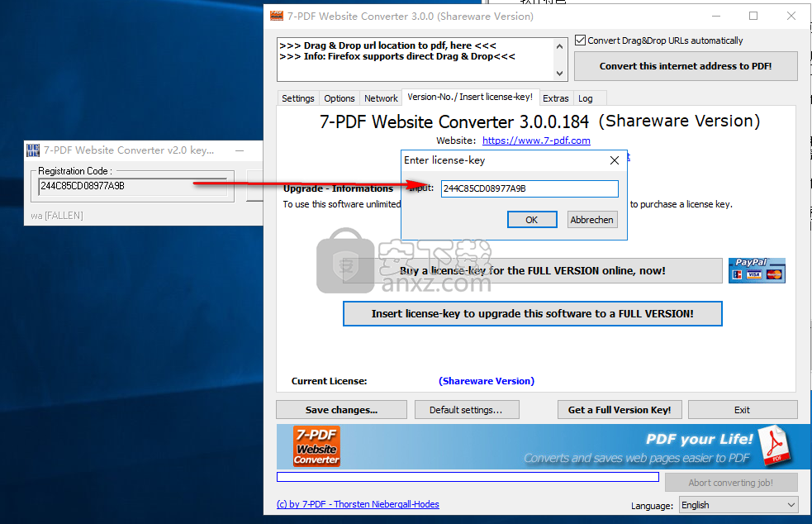Click the Registration Code field in keygen
This screenshot has width=812, height=524.
tap(133, 186)
